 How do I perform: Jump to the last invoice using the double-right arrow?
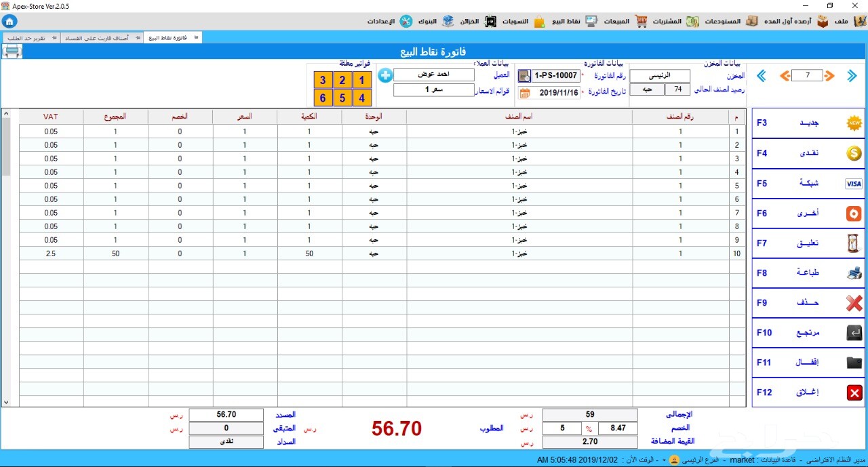tap(852, 76)
